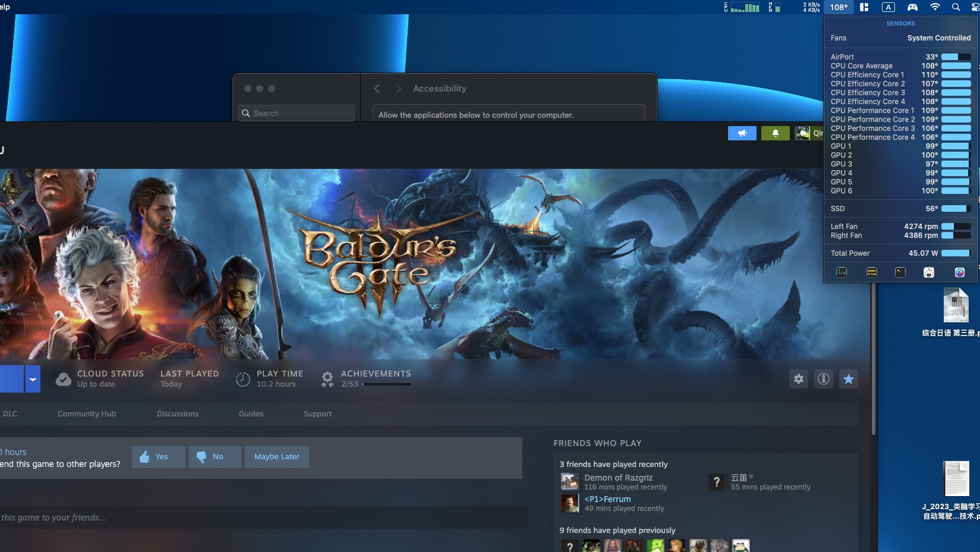Open the Demon of Razgriz friend name

pos(618,478)
